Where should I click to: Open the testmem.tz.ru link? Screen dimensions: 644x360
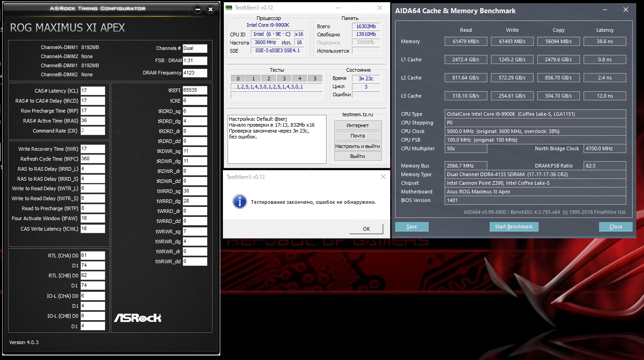[357, 114]
